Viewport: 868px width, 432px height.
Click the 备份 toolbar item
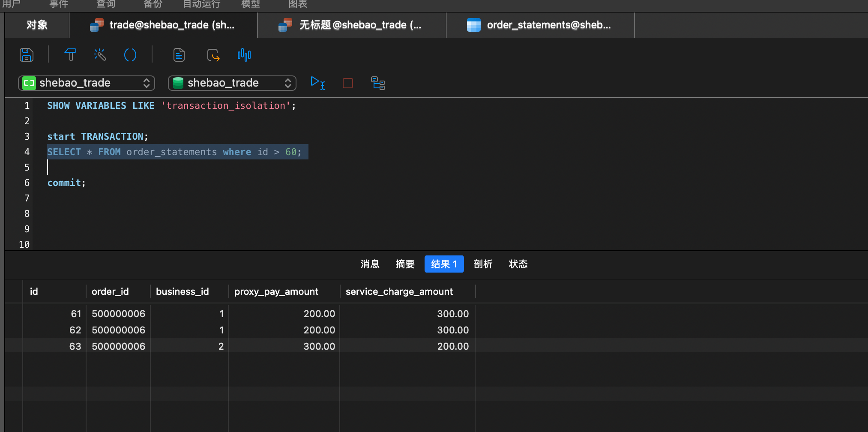[153, 4]
